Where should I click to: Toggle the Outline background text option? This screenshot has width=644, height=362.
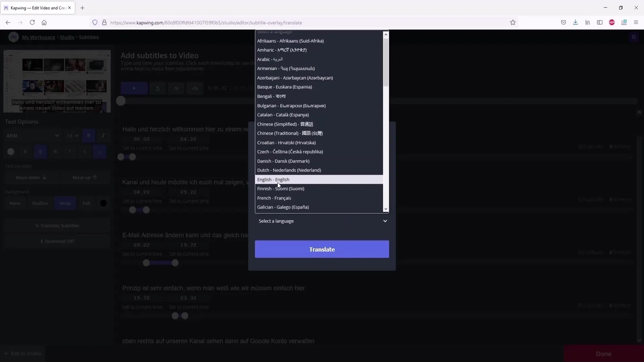(40, 203)
